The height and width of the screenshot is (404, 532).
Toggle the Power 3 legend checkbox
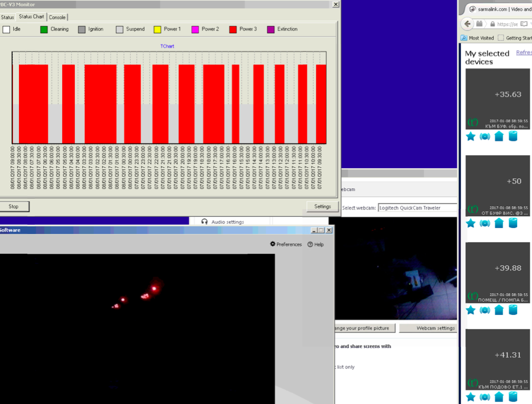(233, 30)
